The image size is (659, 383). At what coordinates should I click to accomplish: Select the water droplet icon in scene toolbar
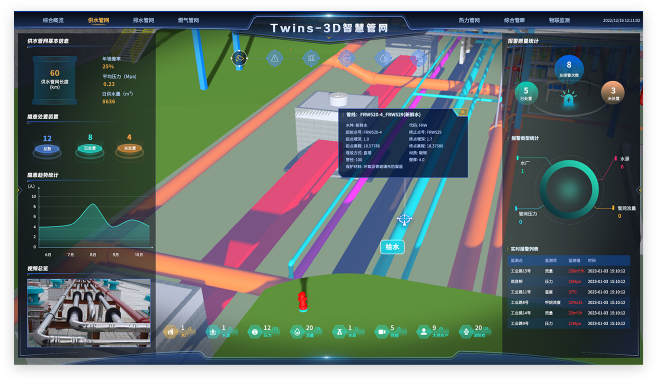[x=383, y=58]
